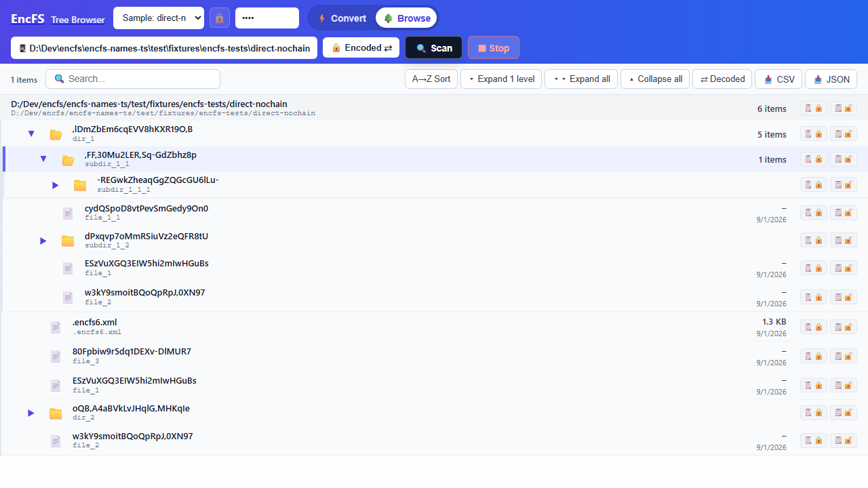The image size is (868, 488).
Task: Copy encoded name for dir_2 row
Action: pyautogui.click(x=814, y=412)
